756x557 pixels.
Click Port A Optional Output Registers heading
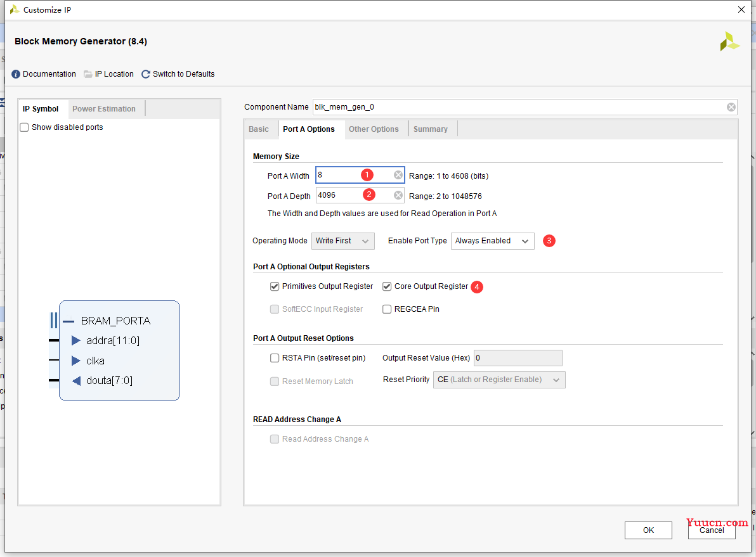click(x=311, y=267)
